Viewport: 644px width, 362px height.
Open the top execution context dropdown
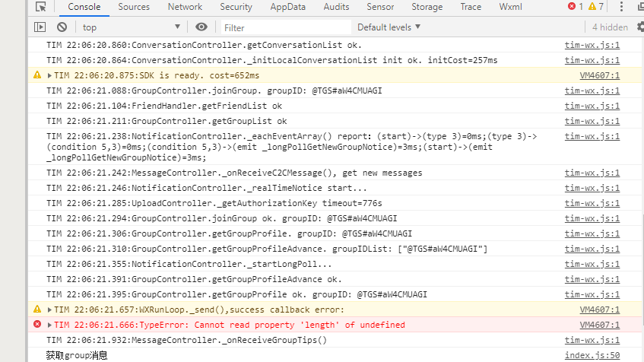click(131, 27)
